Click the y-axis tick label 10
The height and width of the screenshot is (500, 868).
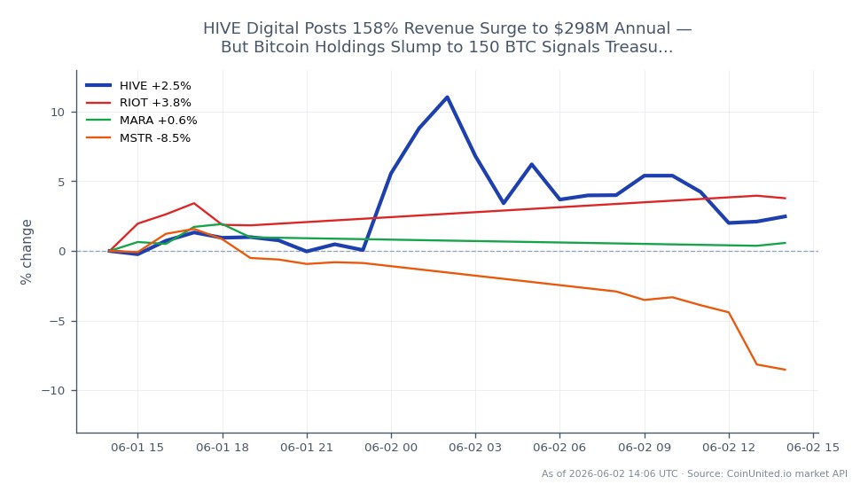pyautogui.click(x=58, y=113)
